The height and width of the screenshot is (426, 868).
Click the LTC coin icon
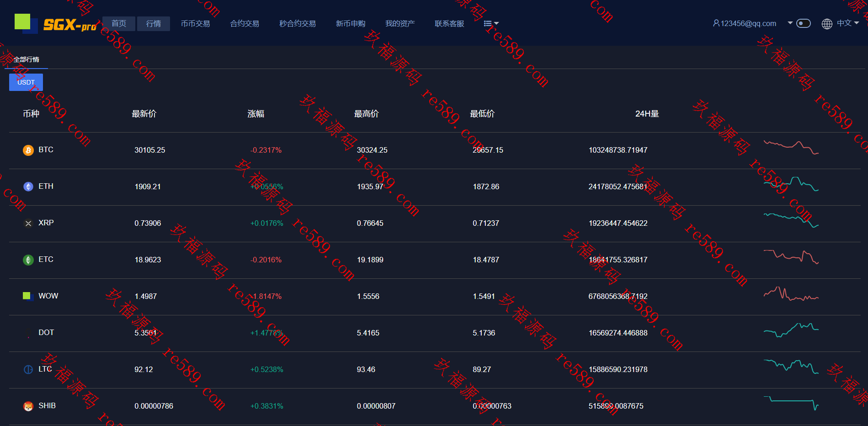tap(28, 369)
